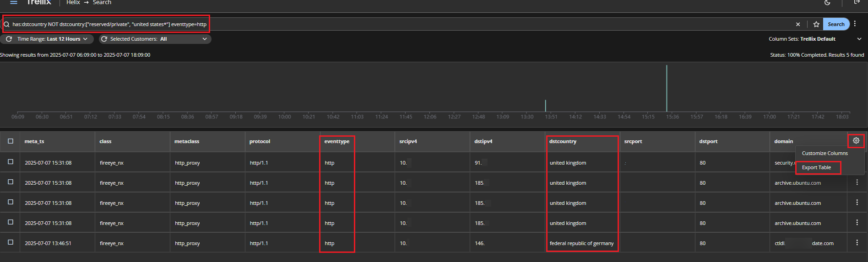The height and width of the screenshot is (262, 868).
Task: Open row actions for third archive.ubuntu.com row
Action: 857,222
